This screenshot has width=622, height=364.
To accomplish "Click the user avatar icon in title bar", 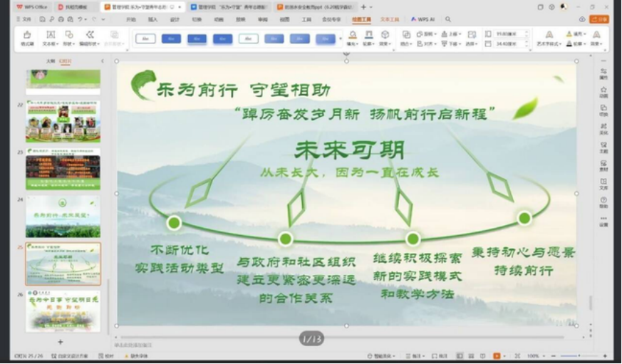I will coord(564,6).
